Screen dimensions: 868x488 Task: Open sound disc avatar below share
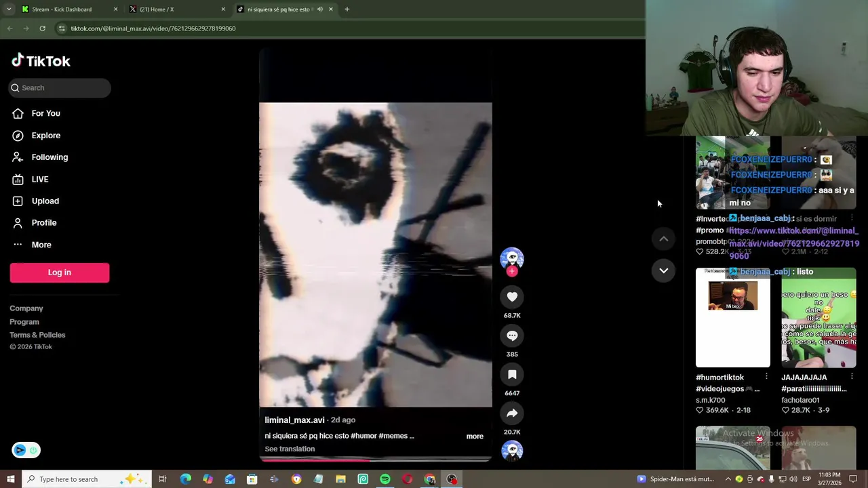512,451
